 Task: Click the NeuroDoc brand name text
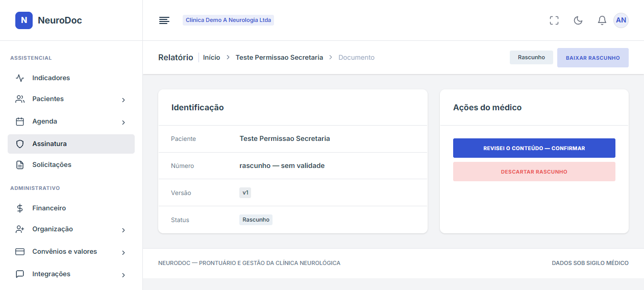point(60,20)
